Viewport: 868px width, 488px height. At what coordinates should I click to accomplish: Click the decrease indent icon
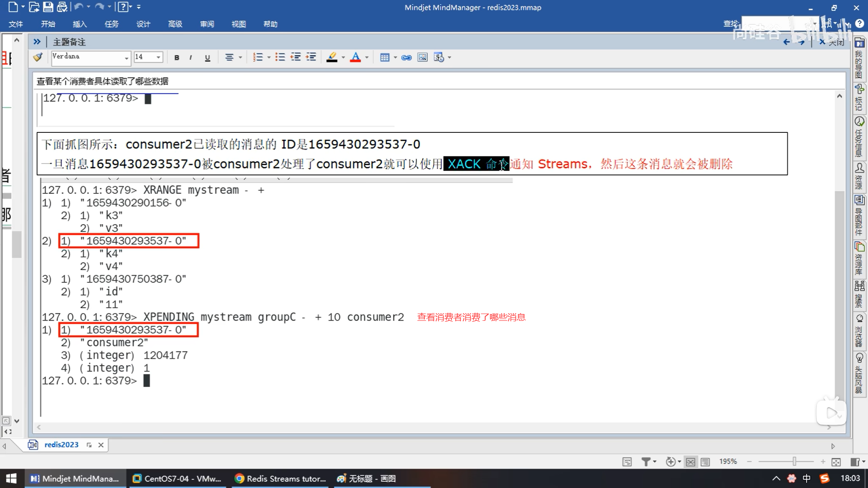(x=296, y=57)
